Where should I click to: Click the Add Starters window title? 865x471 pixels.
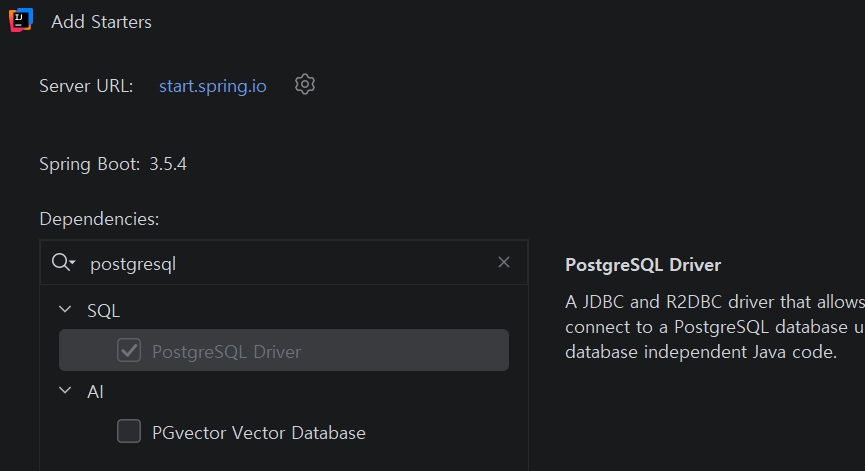pyautogui.click(x=101, y=21)
